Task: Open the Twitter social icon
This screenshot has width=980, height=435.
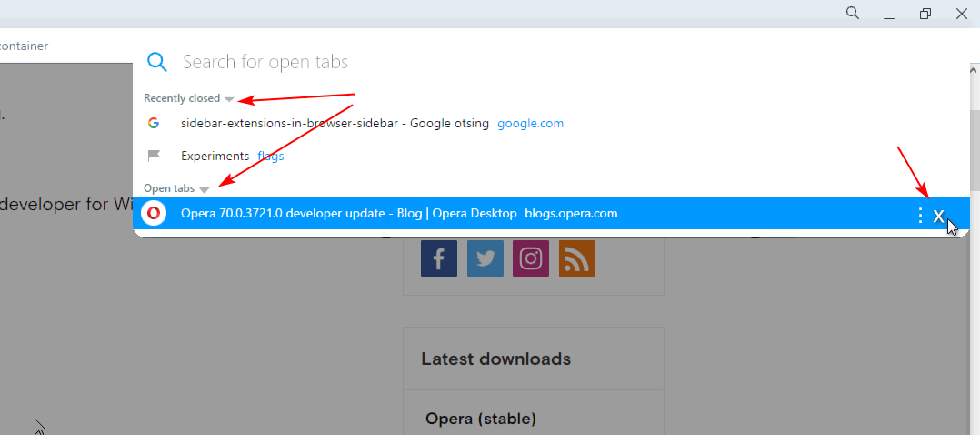Action: (485, 258)
